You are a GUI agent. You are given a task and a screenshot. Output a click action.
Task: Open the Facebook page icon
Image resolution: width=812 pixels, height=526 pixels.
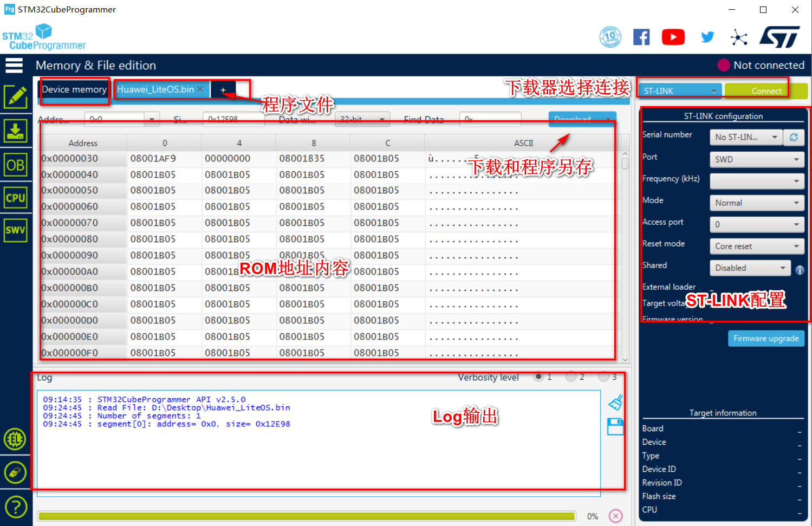point(641,37)
